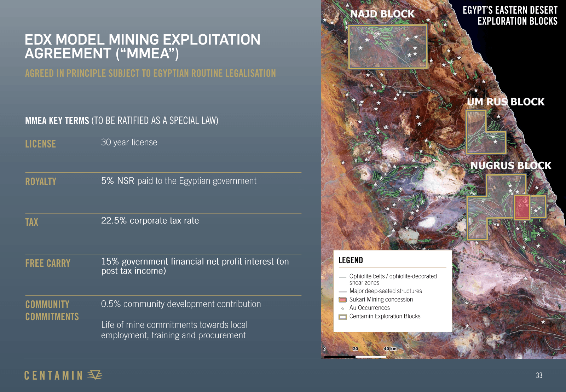Click the LEGEND heading
The image size is (566, 392).
pyautogui.click(x=351, y=260)
